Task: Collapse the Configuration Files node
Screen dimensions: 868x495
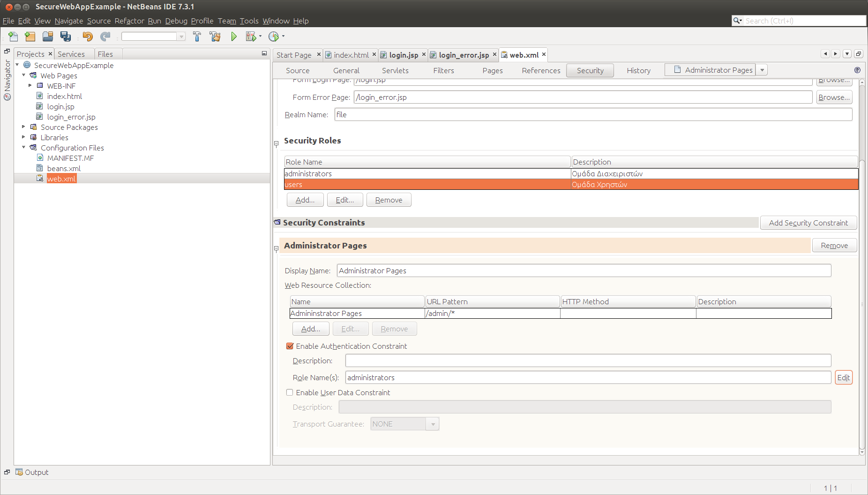Action: pos(24,147)
